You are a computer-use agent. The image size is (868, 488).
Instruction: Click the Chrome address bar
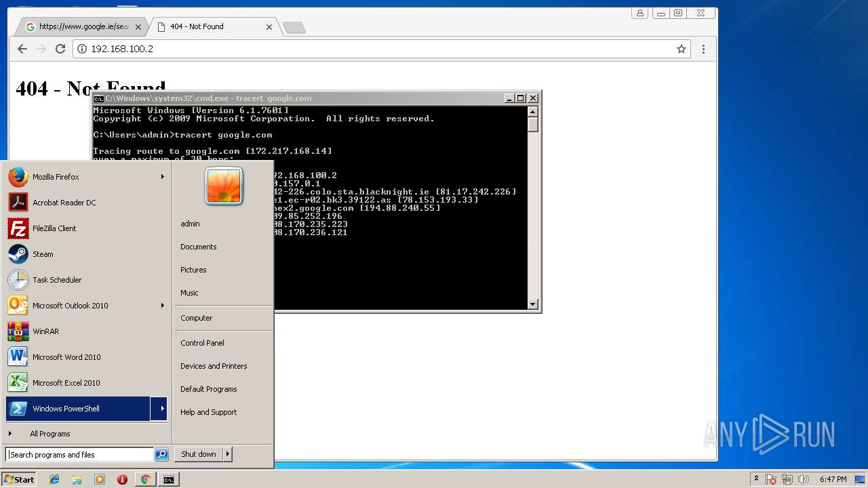[382, 49]
